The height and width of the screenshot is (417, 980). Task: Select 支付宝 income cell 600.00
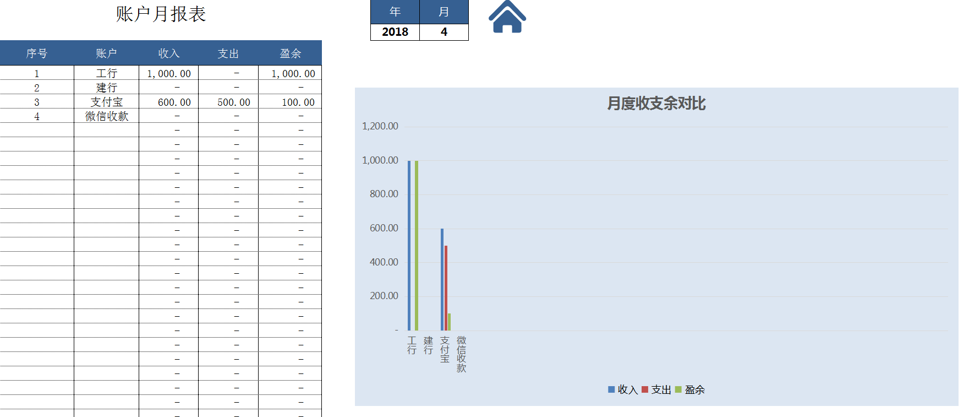(169, 102)
